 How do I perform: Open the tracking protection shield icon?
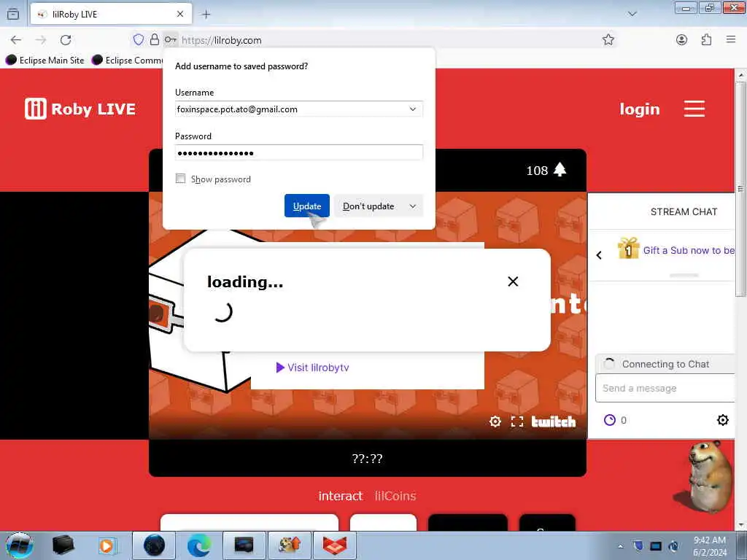138,39
